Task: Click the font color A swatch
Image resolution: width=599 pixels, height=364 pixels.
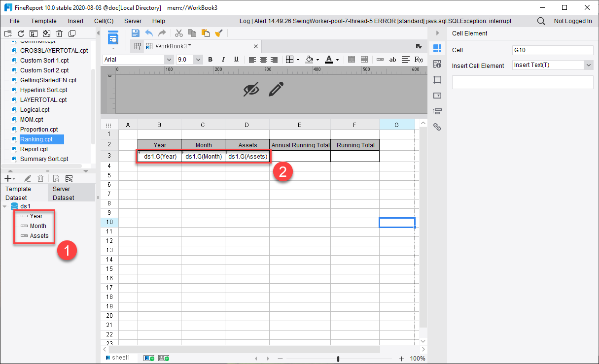Action: (329, 60)
